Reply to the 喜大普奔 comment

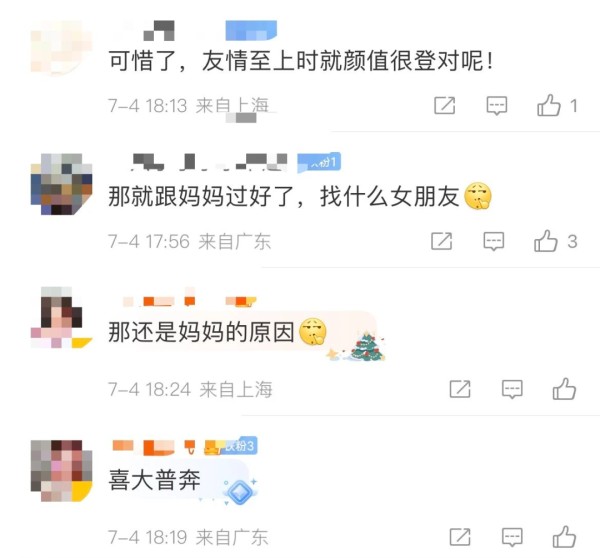[512, 537]
